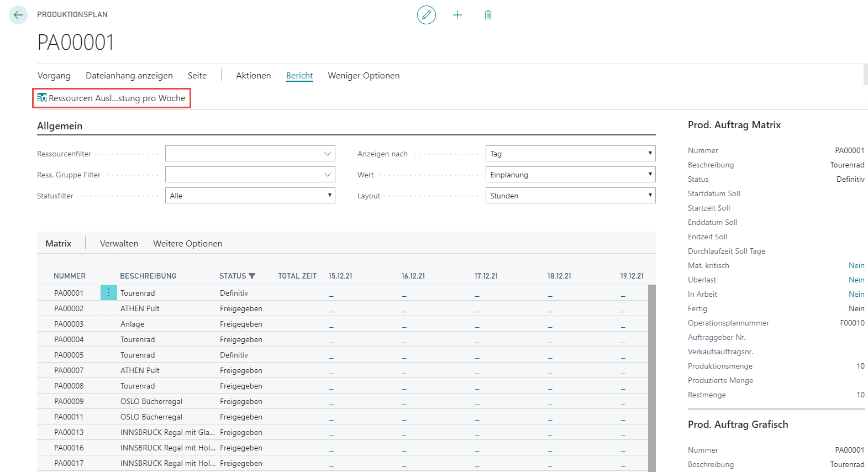Select row number PA00005

pyautogui.click(x=69, y=355)
